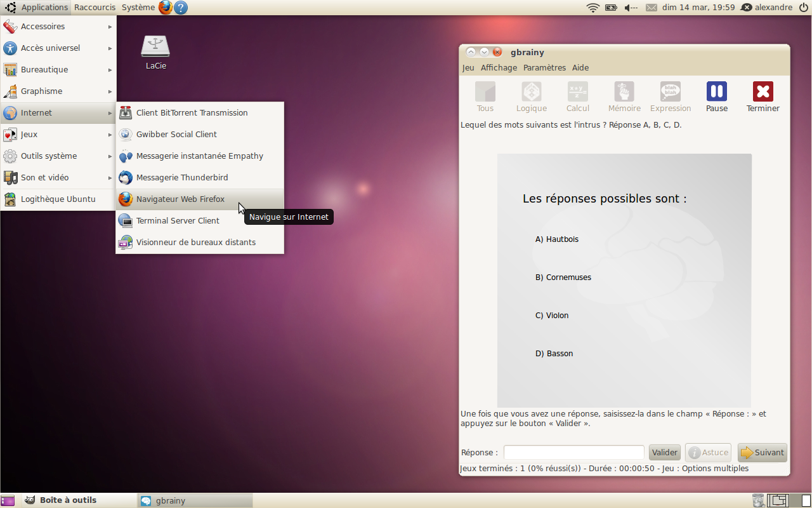The image size is (812, 508).
Task: Click the help question mark panel icon
Action: pos(181,8)
